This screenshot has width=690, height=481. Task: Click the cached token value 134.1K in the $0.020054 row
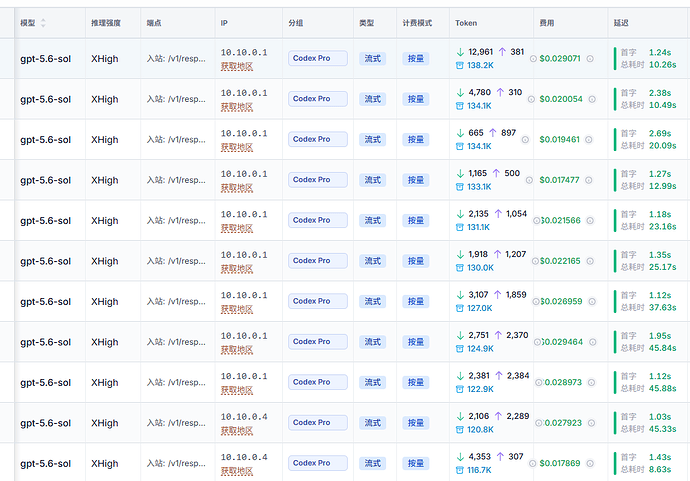pyautogui.click(x=479, y=106)
